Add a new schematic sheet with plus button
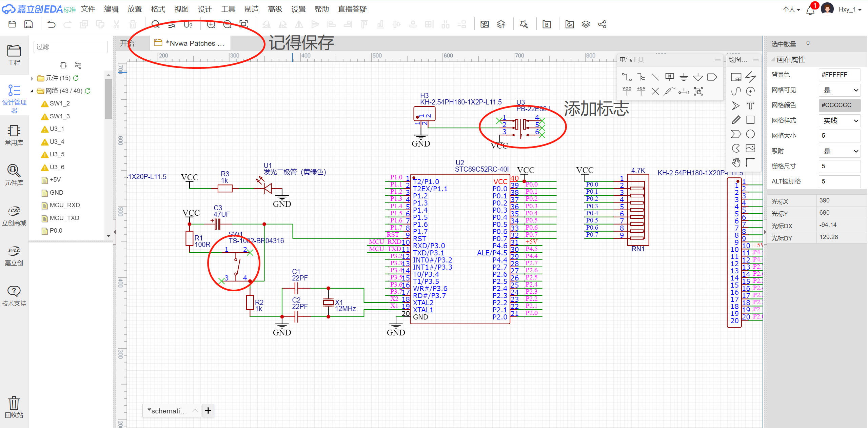Image resolution: width=868 pixels, height=428 pixels. (208, 411)
